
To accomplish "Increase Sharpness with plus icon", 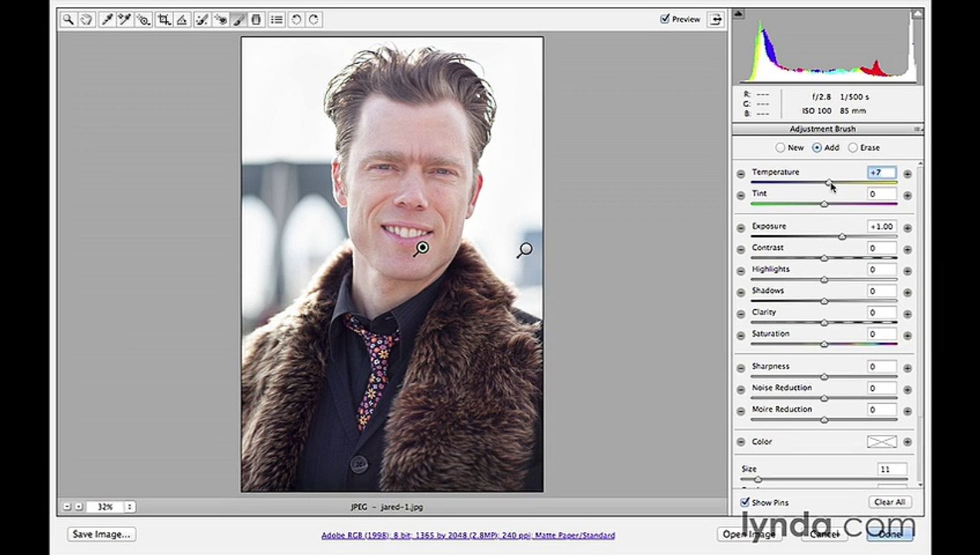I will 907,368.
